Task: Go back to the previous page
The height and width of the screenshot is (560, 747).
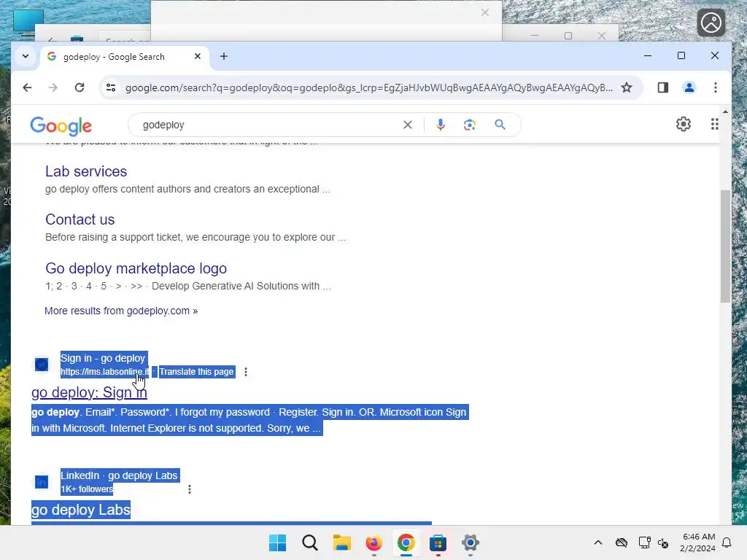Action: [x=27, y=87]
